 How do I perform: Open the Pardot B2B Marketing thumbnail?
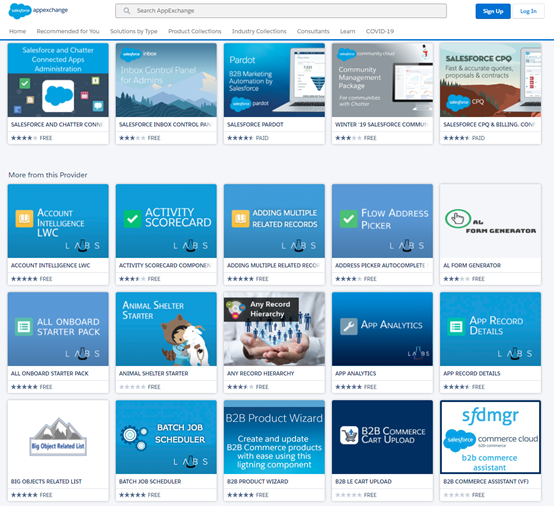pyautogui.click(x=274, y=80)
